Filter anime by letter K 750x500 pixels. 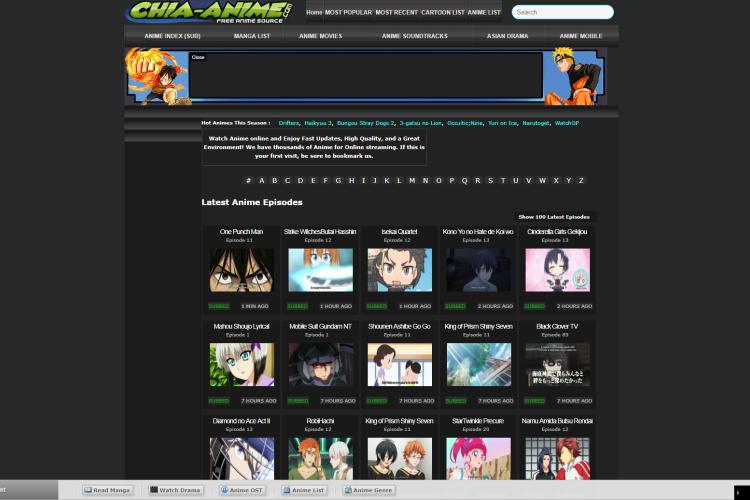click(x=386, y=181)
